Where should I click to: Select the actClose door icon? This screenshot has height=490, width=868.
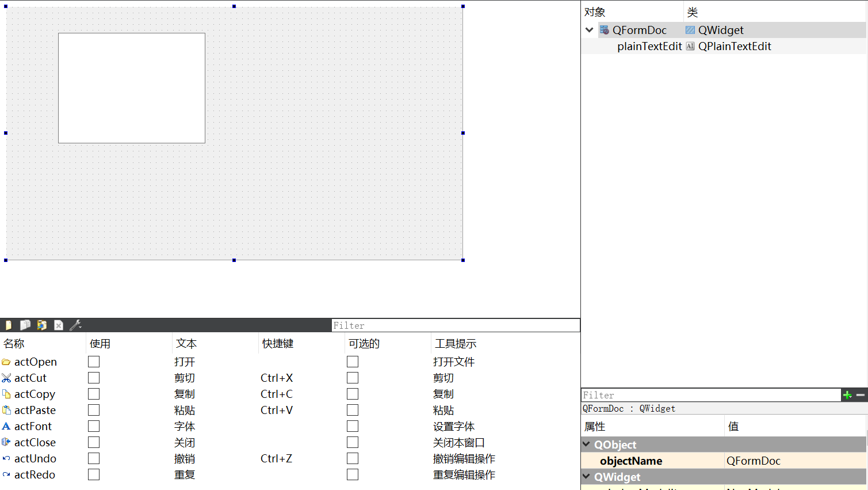click(6, 443)
